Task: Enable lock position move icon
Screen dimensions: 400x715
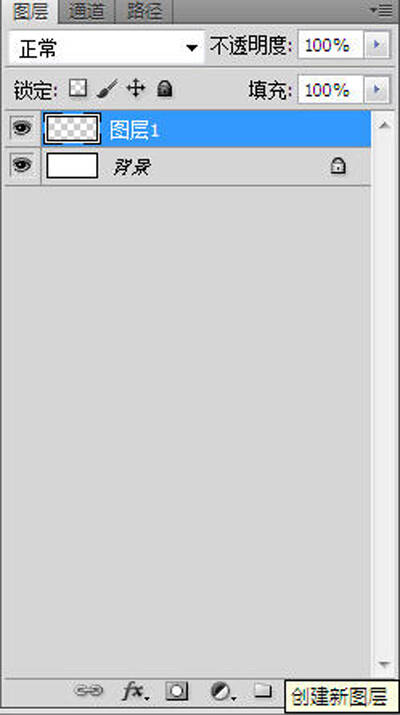Action: pyautogui.click(x=135, y=88)
